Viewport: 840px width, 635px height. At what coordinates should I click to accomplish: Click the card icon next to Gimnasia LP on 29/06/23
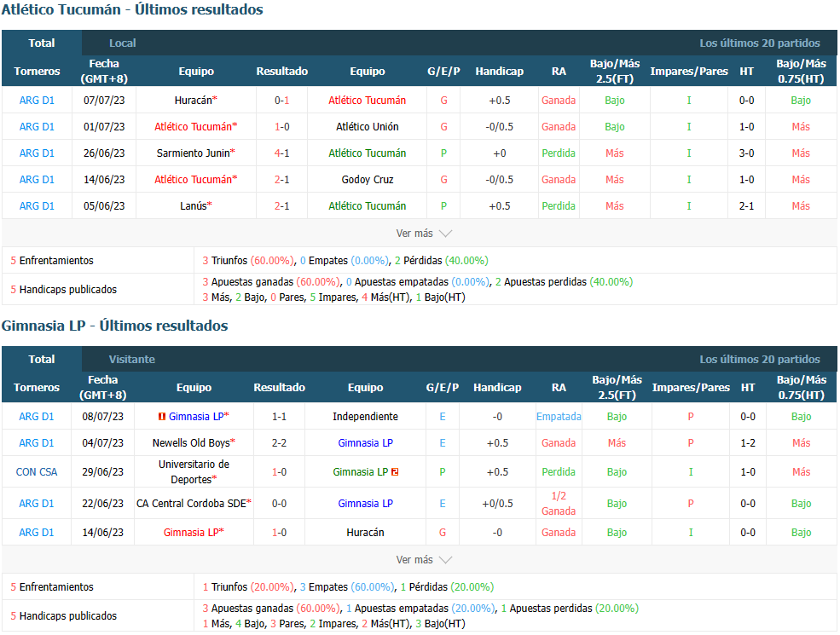coord(395,472)
